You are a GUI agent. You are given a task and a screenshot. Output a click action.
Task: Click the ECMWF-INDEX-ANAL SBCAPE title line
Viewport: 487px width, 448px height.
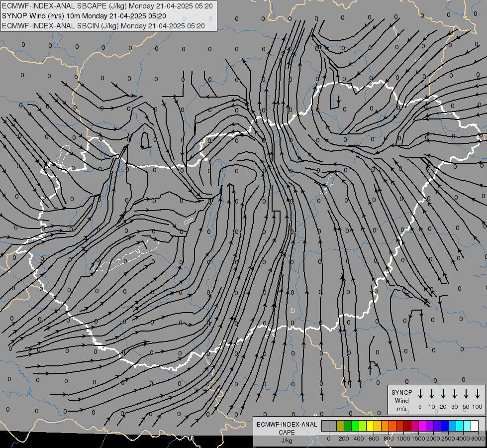(x=107, y=6)
